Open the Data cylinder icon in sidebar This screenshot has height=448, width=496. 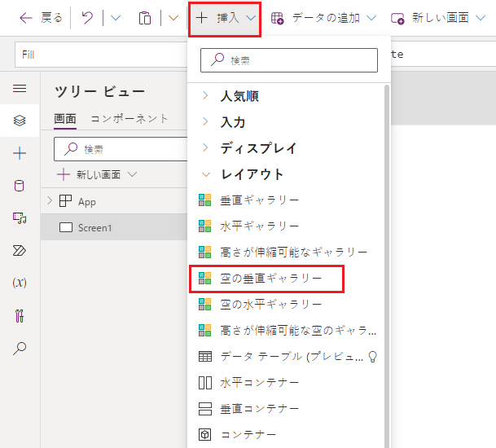pos(20,186)
